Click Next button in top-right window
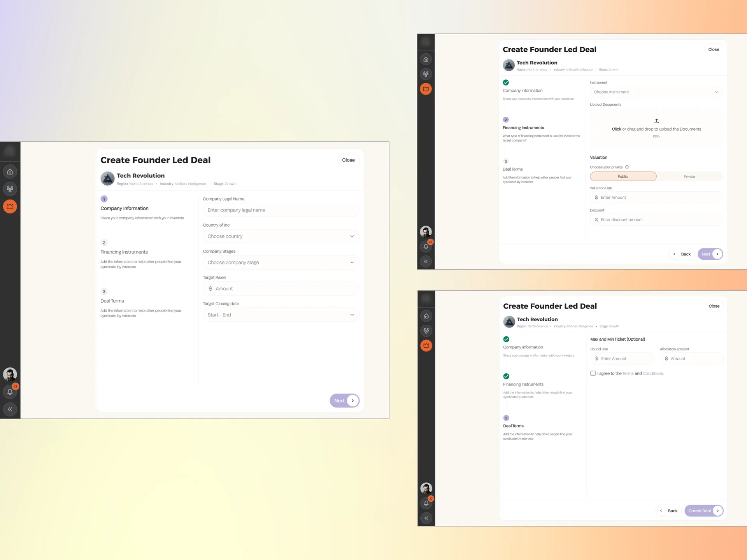Viewport: 747px width, 560px height. coord(710,254)
